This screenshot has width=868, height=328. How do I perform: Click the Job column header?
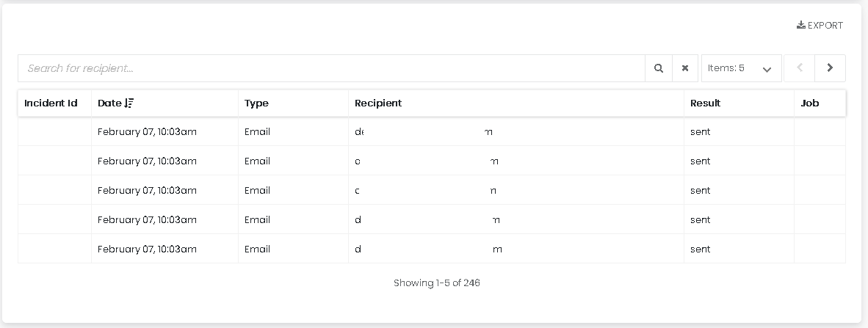point(810,103)
